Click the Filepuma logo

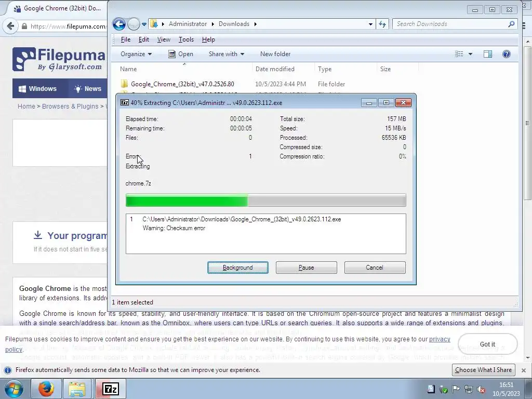click(59, 59)
